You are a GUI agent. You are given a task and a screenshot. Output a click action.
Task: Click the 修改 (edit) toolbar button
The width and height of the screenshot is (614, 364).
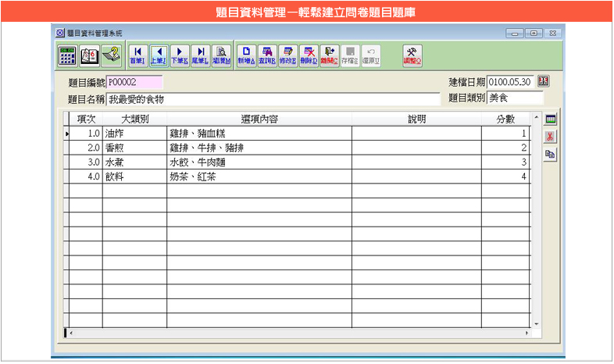click(287, 55)
